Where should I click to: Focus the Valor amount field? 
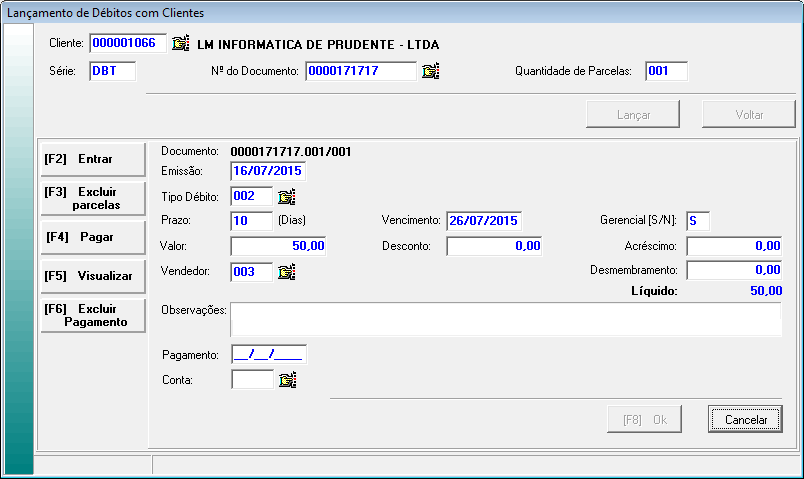(278, 246)
